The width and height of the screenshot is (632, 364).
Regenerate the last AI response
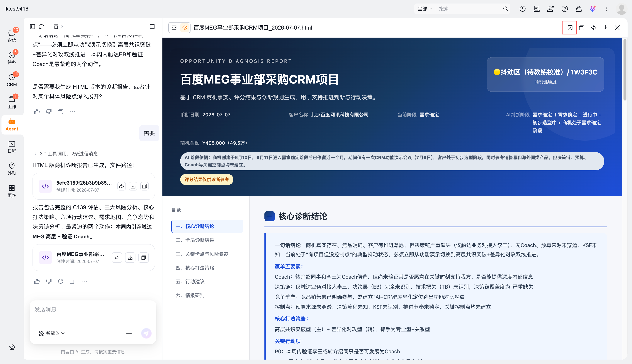click(x=60, y=281)
